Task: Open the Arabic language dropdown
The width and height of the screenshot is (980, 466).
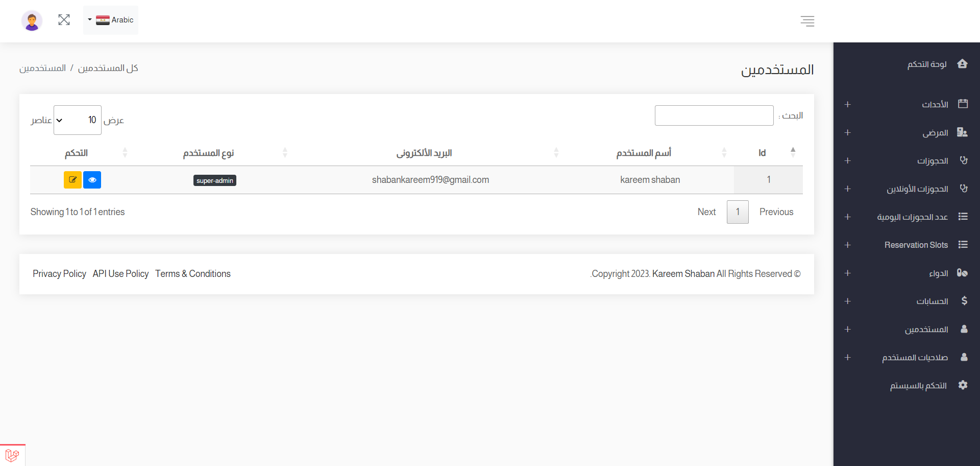Action: coord(110,20)
